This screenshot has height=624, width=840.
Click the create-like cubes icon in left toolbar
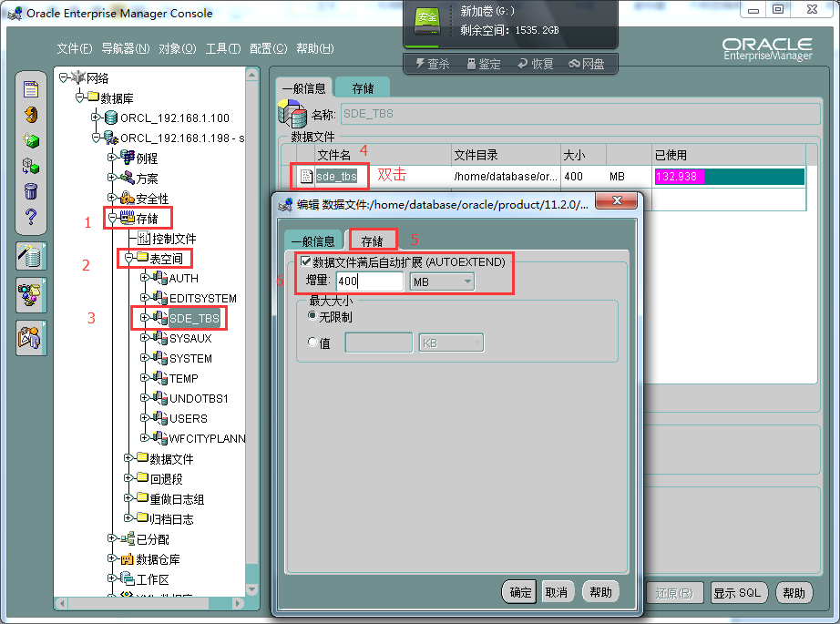[x=31, y=166]
